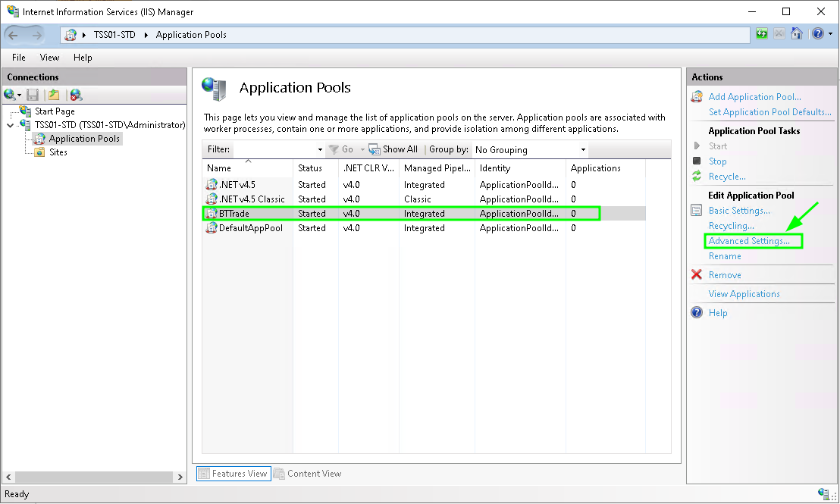The width and height of the screenshot is (840, 504).
Task: Click the blue Help icon in Actions
Action: [x=697, y=312]
